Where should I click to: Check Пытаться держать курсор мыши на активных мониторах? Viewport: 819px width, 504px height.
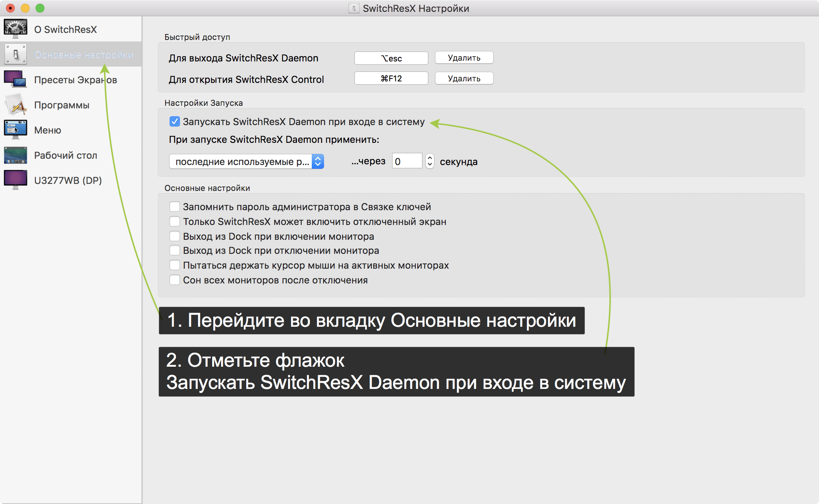(x=174, y=265)
